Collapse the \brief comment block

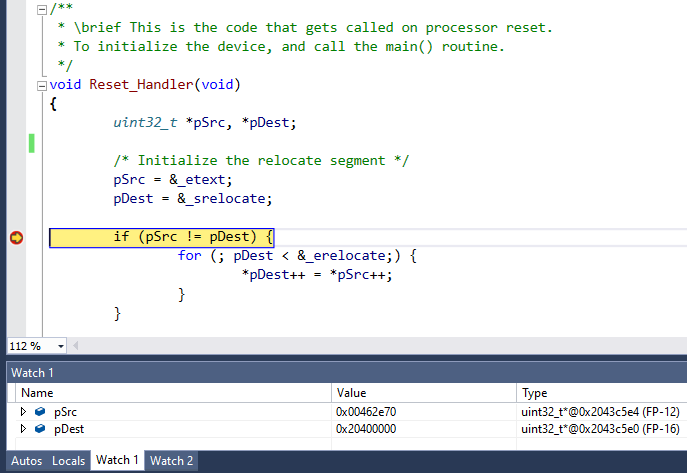40,9
